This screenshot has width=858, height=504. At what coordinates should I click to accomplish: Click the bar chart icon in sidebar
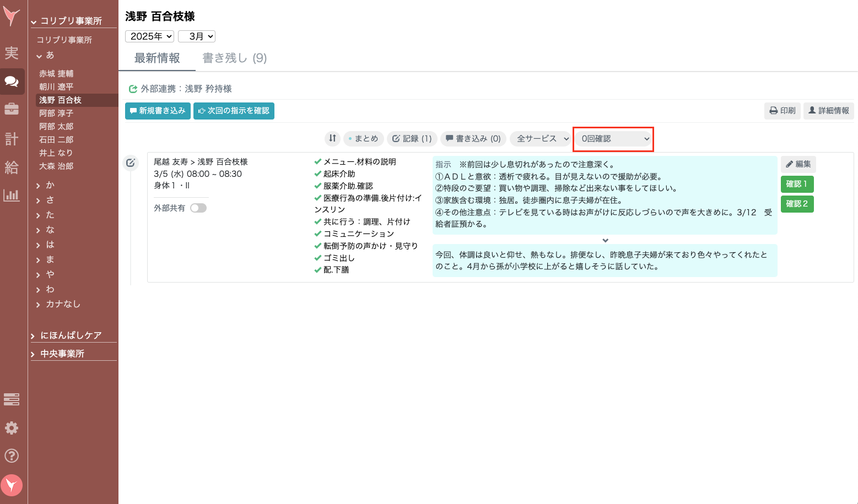(12, 195)
